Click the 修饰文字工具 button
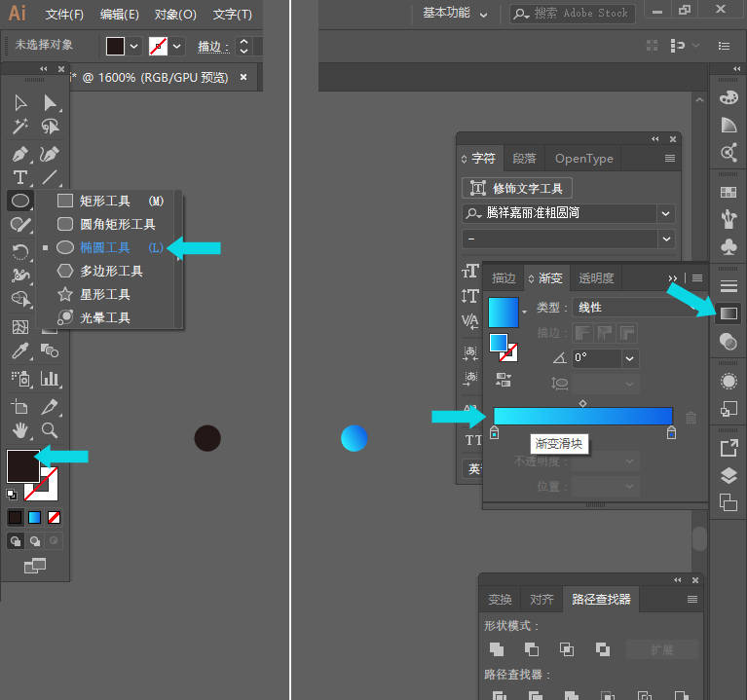Image resolution: width=747 pixels, height=700 pixels. click(x=517, y=188)
